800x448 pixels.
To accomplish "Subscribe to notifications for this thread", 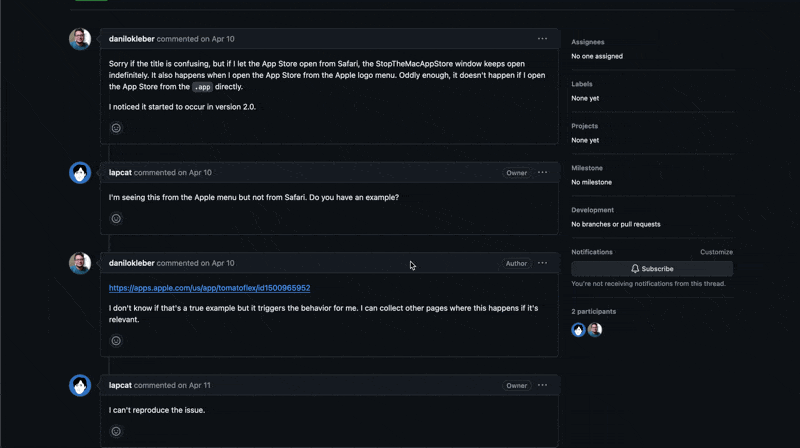I will (x=652, y=269).
